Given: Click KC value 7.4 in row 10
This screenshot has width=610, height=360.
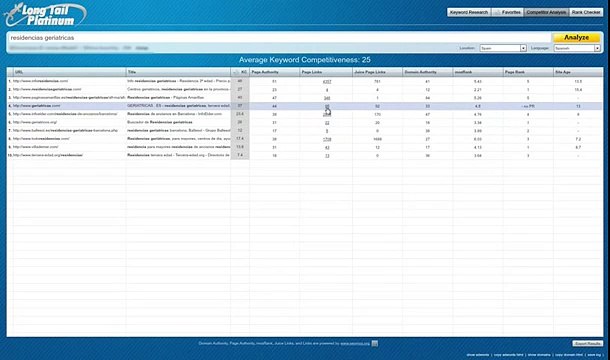Looking at the screenshot, I should tap(240, 155).
